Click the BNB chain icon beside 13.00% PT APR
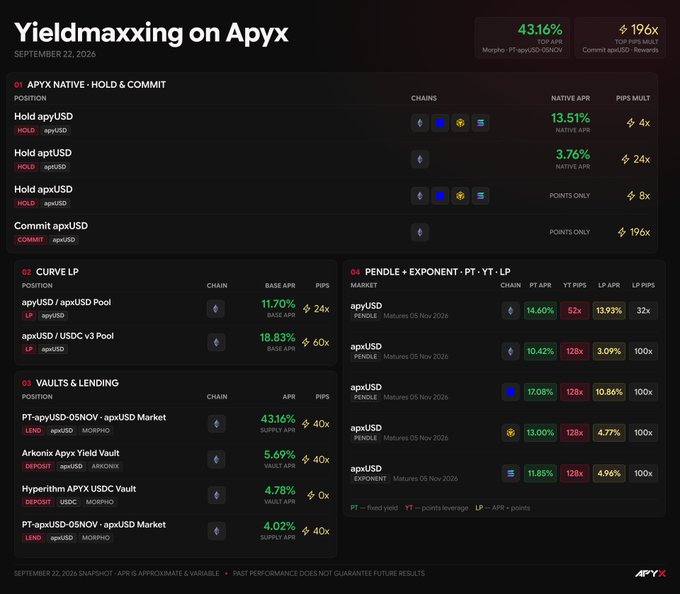This screenshot has height=594, width=680. pyautogui.click(x=510, y=433)
